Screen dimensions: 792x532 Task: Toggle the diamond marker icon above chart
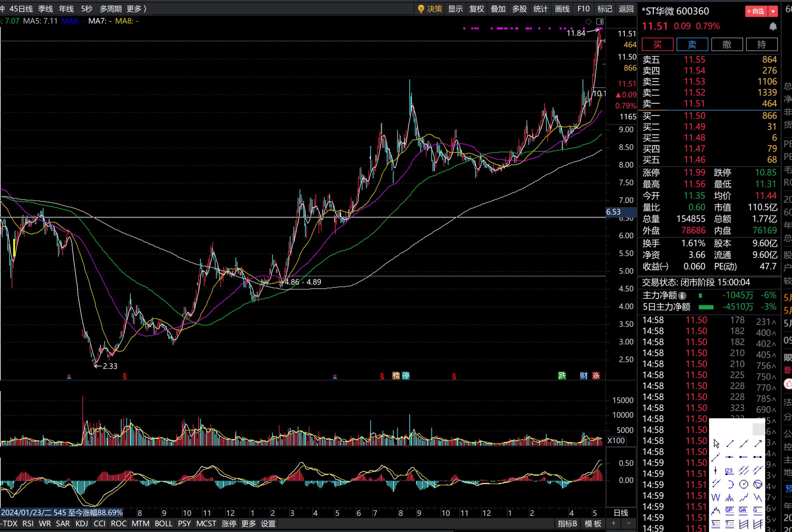click(589, 22)
